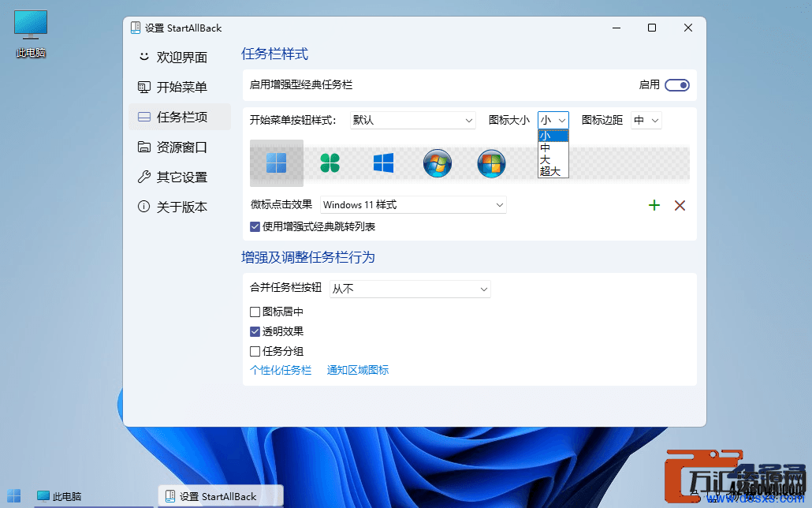The height and width of the screenshot is (508, 812).
Task: Select the Windows 11 logo start button style
Action: click(277, 163)
